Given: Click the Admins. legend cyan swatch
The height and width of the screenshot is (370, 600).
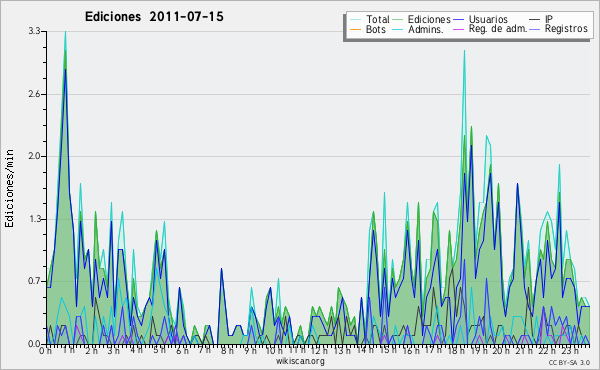Looking at the screenshot, I should coord(398,29).
